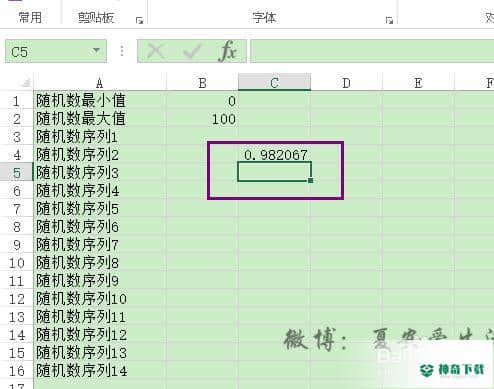This screenshot has height=389, width=494.
Task: Open the 剪贴板 dialog launcher
Action: click(x=139, y=21)
